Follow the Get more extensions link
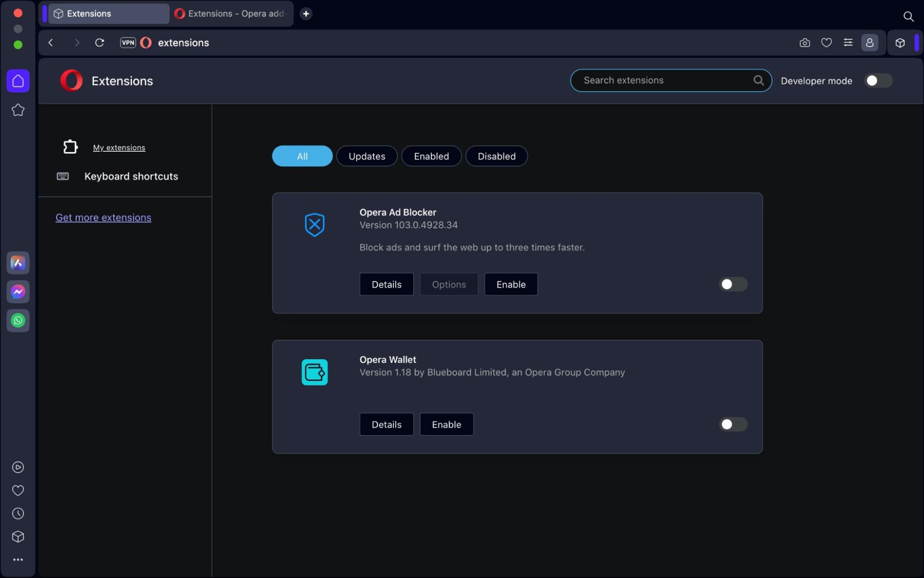The image size is (924, 578). tap(104, 218)
